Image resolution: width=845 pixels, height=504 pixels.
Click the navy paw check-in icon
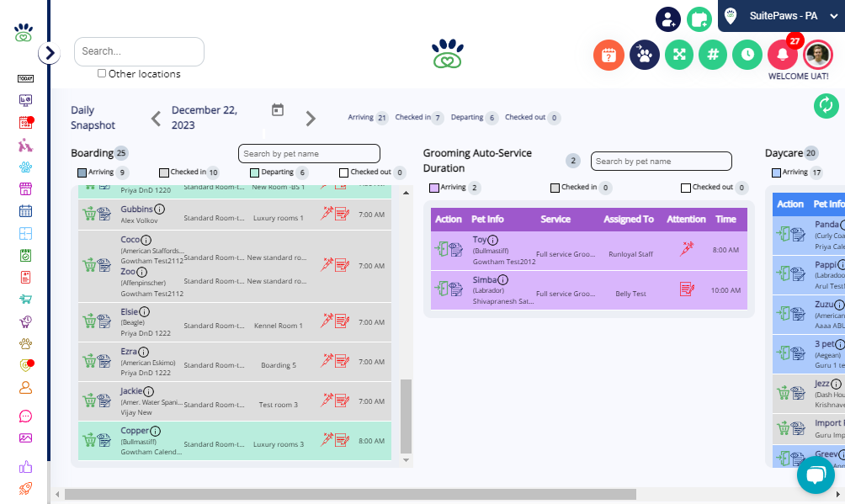pos(645,55)
